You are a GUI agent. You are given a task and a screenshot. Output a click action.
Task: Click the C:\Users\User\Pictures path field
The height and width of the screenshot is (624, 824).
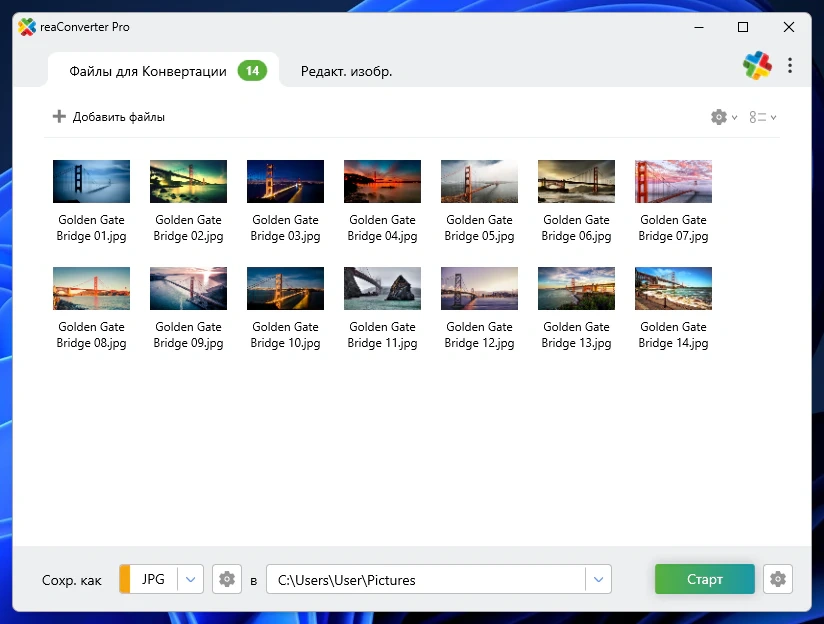[425, 579]
